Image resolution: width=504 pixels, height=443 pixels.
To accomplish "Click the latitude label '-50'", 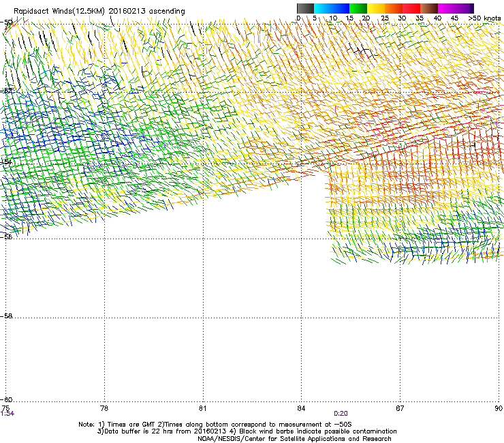I will point(6,22).
